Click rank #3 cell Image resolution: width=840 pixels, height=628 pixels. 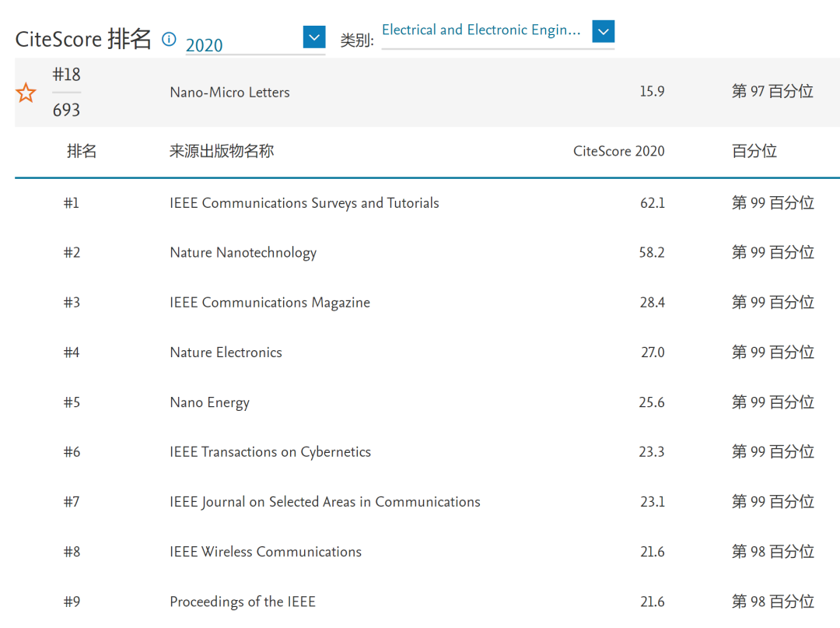[72, 302]
